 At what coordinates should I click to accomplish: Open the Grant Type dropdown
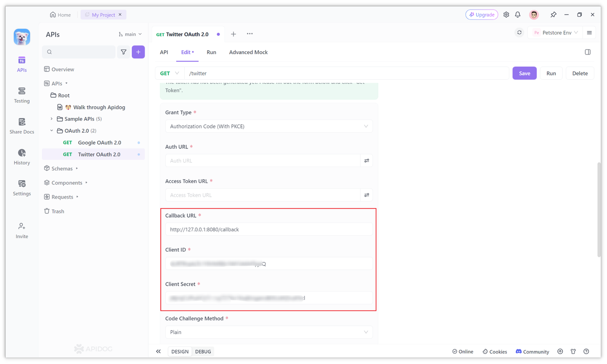click(x=269, y=127)
